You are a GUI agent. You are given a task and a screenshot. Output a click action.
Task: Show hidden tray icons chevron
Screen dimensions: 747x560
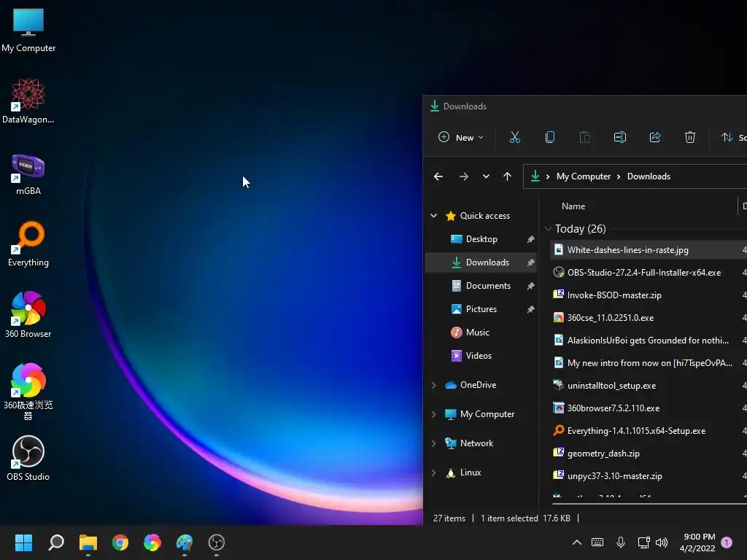[x=576, y=542]
